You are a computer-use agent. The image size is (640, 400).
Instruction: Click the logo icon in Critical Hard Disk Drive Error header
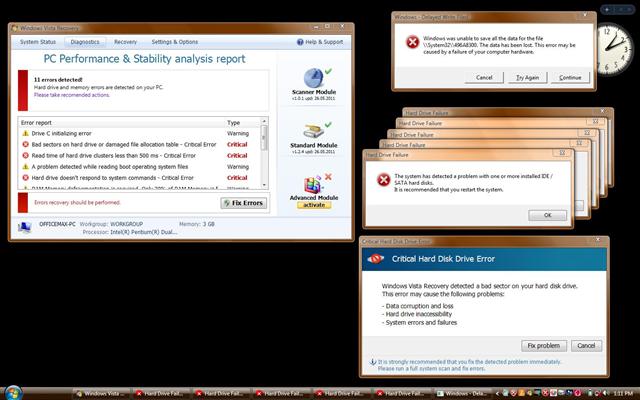pyautogui.click(x=376, y=259)
